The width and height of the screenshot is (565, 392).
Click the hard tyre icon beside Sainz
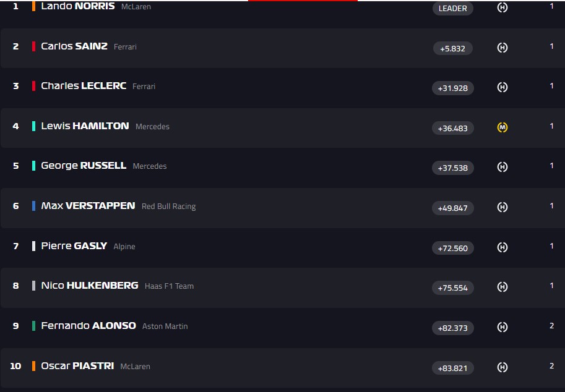click(x=502, y=48)
